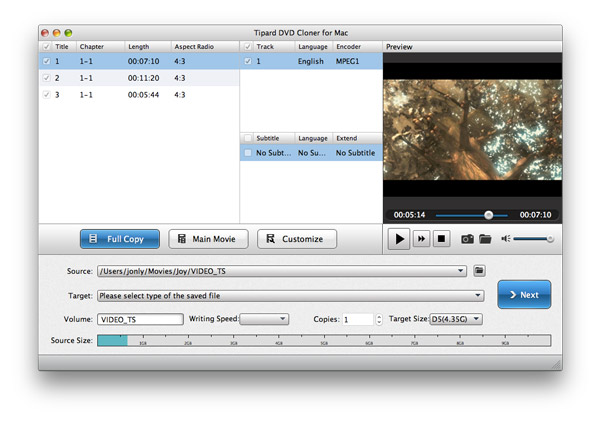Fast forward the preview playback
Viewport: 600px width, 422px height.
point(421,239)
